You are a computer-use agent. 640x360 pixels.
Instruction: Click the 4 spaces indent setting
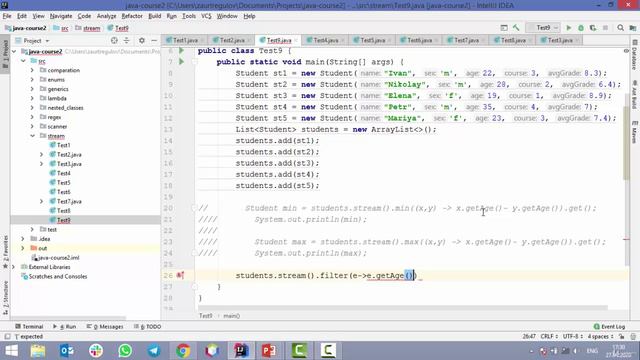pyautogui.click(x=600, y=337)
